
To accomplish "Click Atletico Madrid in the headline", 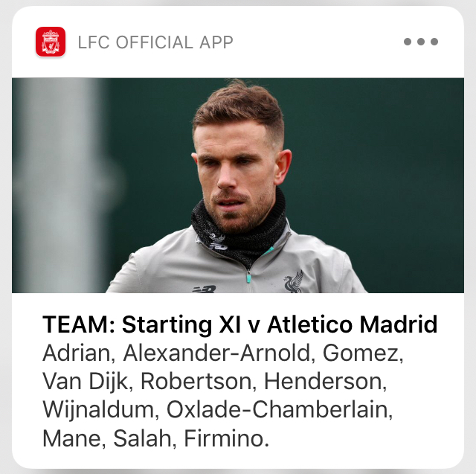I will 352,324.
